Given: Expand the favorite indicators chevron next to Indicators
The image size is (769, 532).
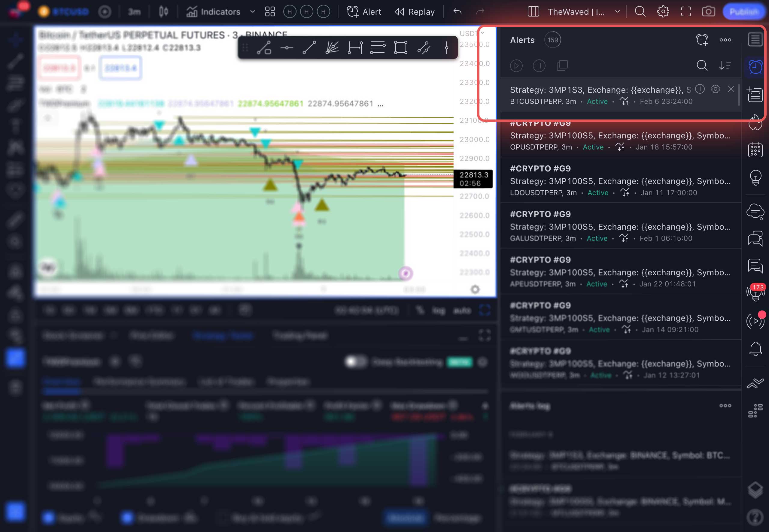Looking at the screenshot, I should pos(252,12).
